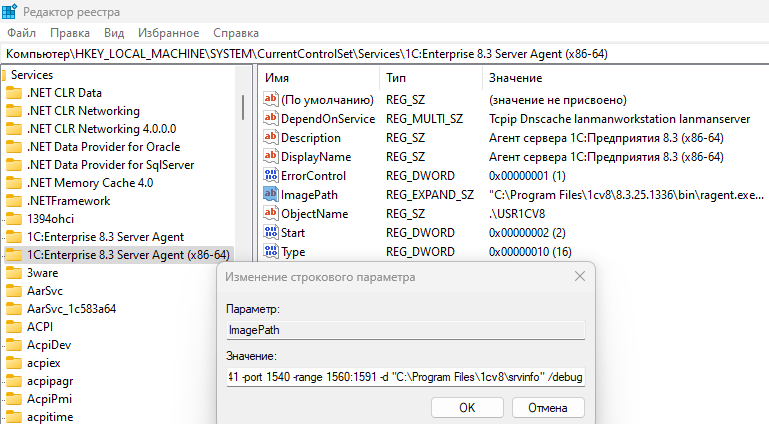Screen dimensions: 769x424
Task: Click the AcpiDev key folder icon
Action: tap(13, 345)
